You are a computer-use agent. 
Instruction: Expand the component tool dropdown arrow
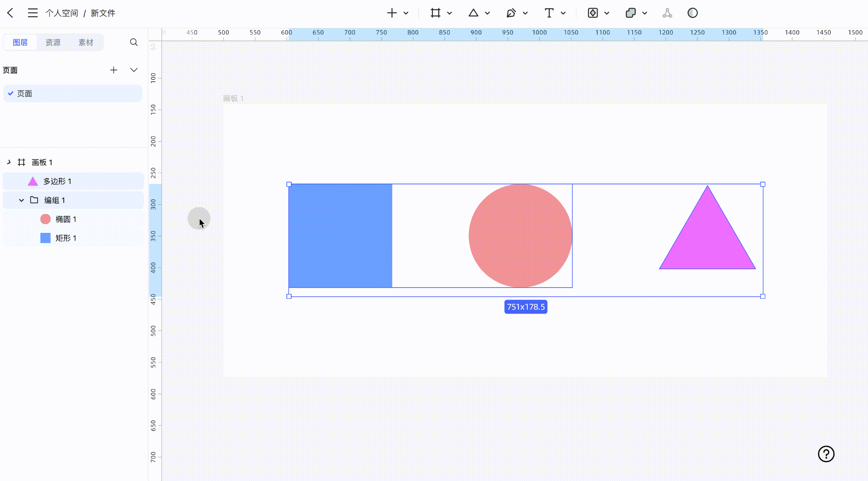[607, 13]
